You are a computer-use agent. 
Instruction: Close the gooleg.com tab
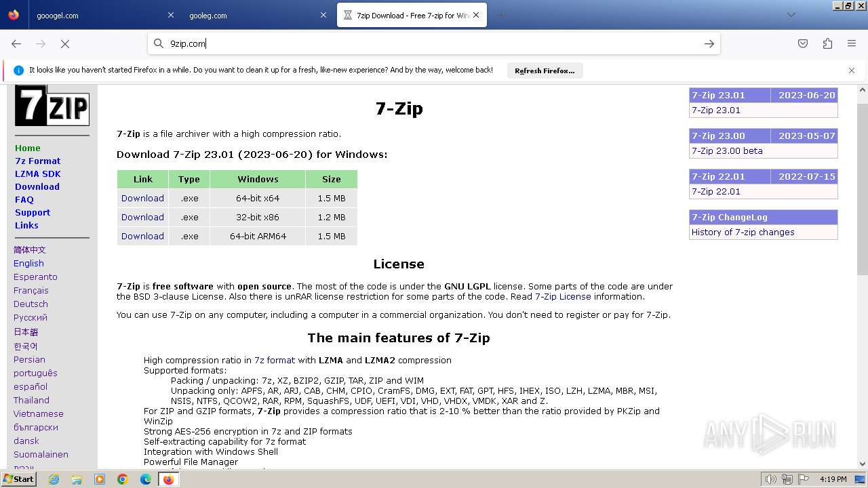[323, 15]
